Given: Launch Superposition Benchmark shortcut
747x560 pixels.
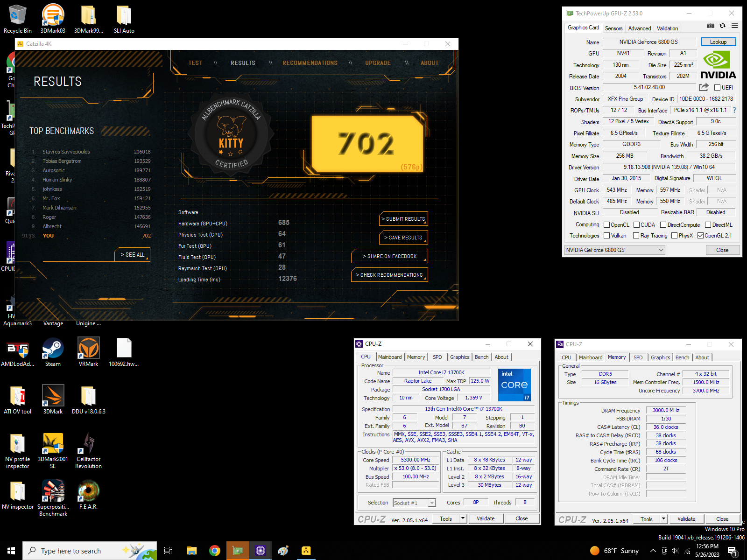Looking at the screenshot, I should coord(53,498).
